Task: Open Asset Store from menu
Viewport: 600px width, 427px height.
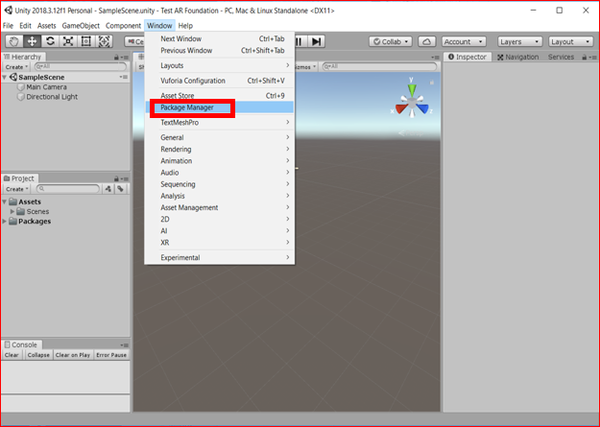Action: [219, 96]
